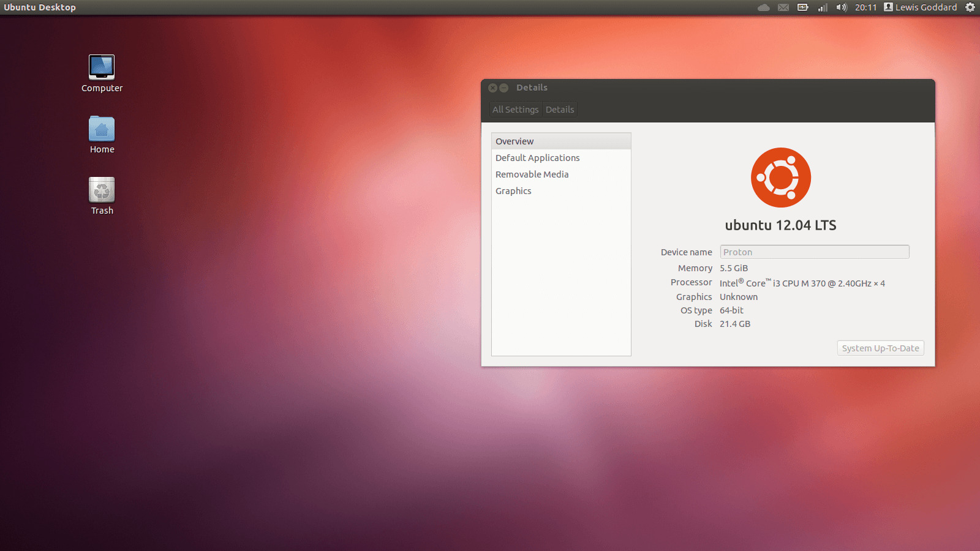Go back to All Settings
The width and height of the screenshot is (980, 551).
pyautogui.click(x=515, y=110)
